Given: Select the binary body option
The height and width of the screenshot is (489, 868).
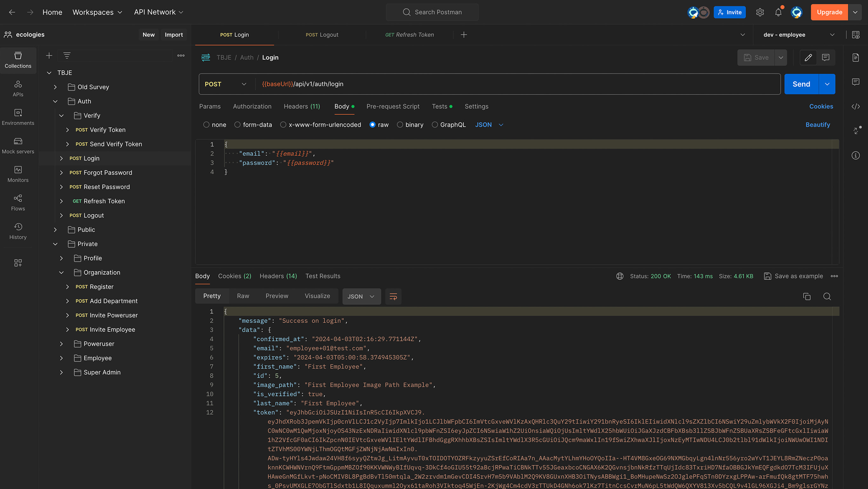Looking at the screenshot, I should click(400, 125).
